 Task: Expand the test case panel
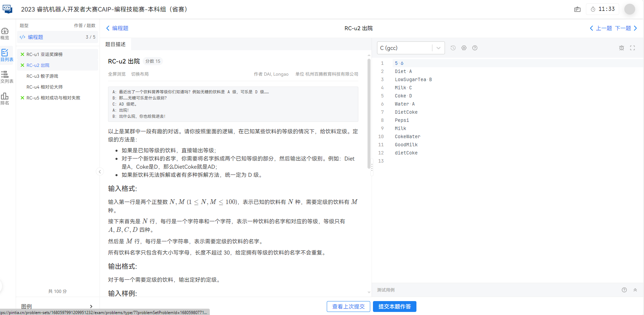pyautogui.click(x=635, y=290)
